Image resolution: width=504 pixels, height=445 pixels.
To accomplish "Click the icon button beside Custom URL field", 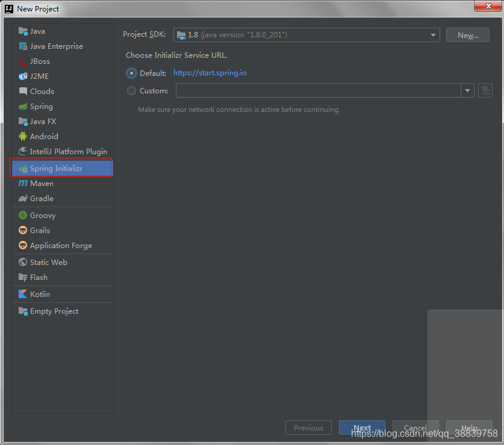I will coord(485,90).
